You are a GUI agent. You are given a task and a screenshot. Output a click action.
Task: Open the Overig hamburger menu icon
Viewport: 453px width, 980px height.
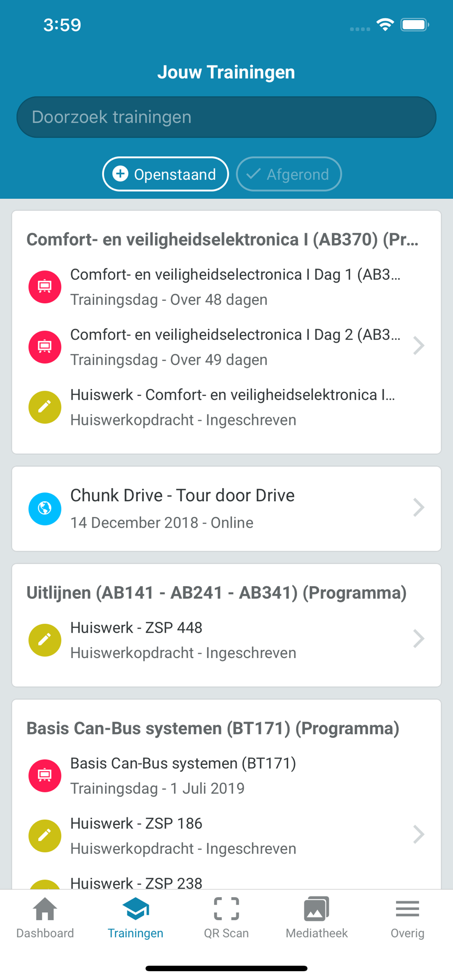(407, 909)
